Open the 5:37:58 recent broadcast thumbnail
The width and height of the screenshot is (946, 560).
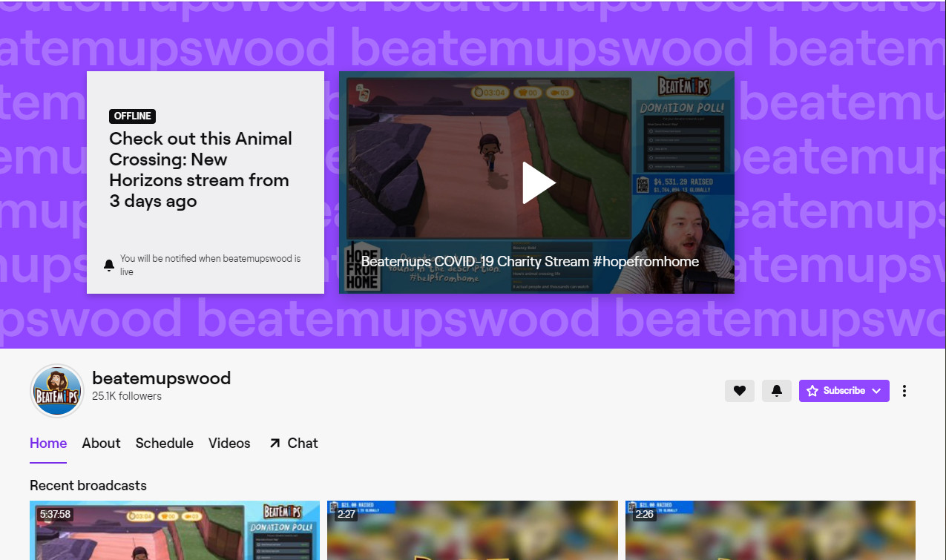click(x=174, y=530)
